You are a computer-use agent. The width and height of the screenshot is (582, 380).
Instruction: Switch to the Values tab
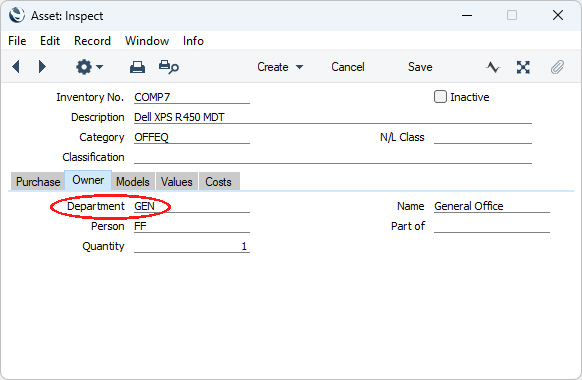click(x=177, y=181)
